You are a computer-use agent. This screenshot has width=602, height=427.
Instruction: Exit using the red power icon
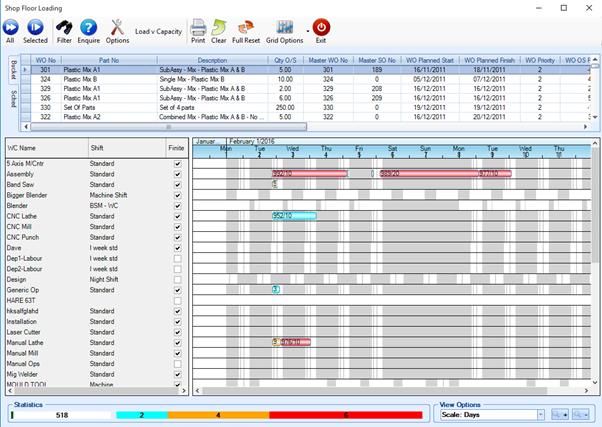tap(321, 27)
